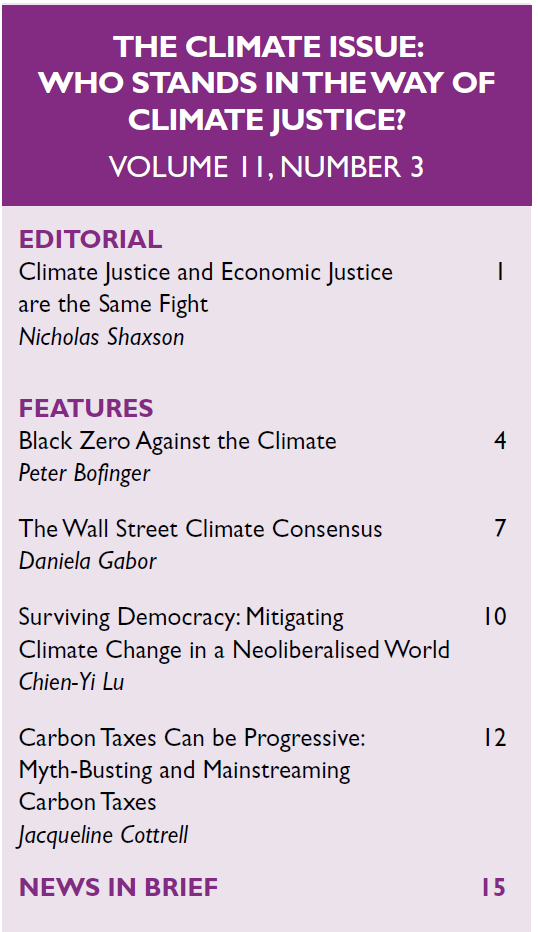Select author name Nicholas Shaxson

point(102,337)
